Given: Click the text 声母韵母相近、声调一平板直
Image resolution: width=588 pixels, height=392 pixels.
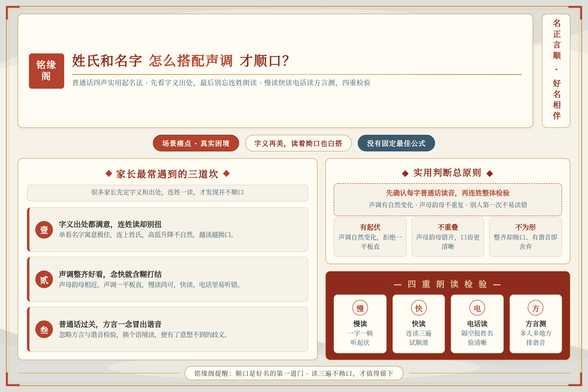Looking at the screenshot, I should [x=150, y=285].
